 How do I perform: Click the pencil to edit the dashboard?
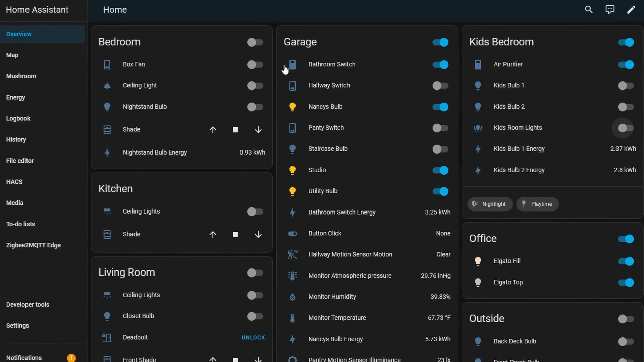coord(631,9)
